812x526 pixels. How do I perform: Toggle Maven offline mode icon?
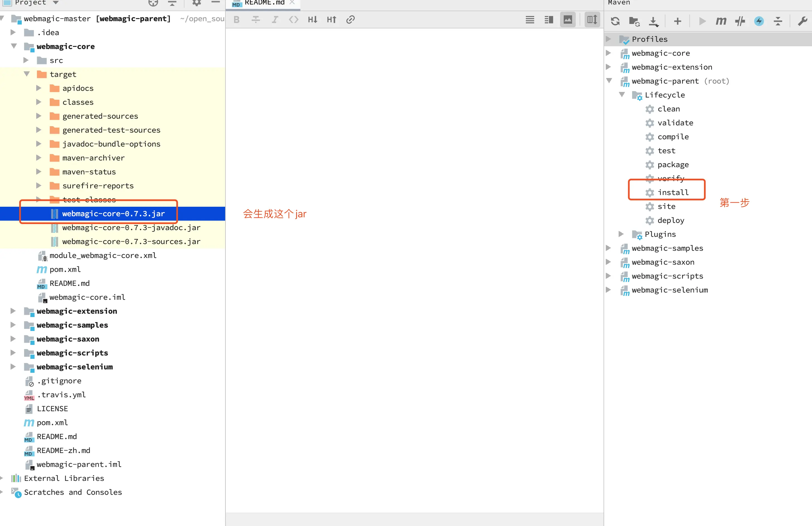pyautogui.click(x=740, y=21)
